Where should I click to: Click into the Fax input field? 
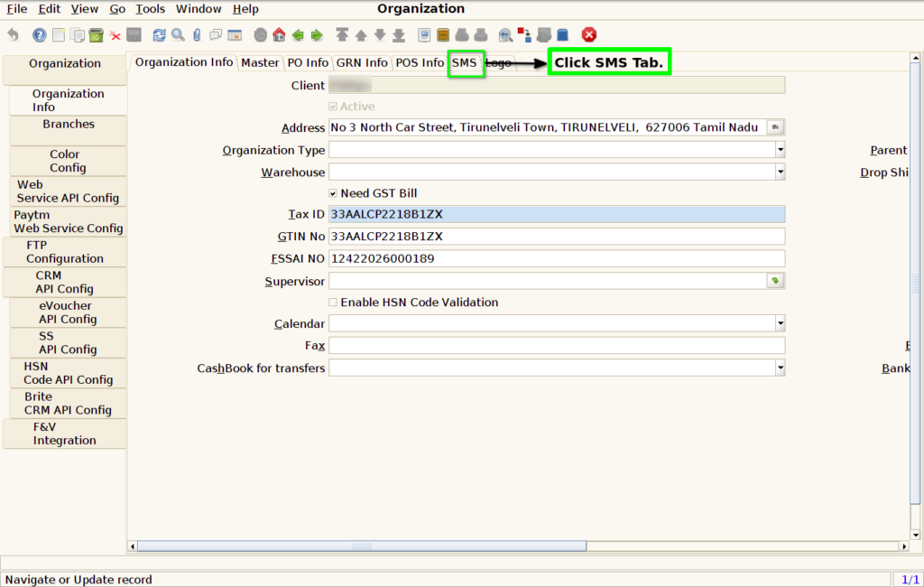coord(557,346)
